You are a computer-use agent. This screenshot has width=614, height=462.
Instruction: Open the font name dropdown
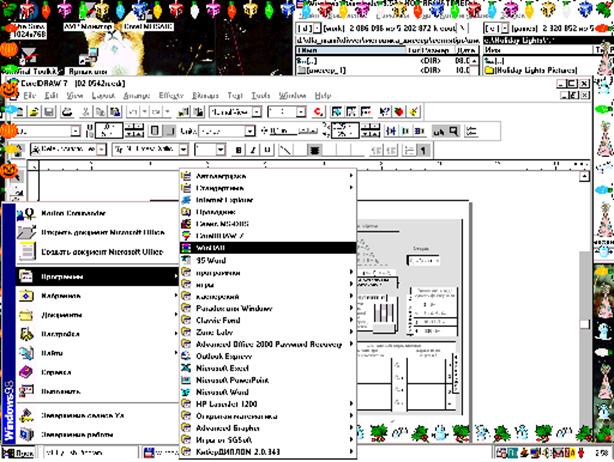pyautogui.click(x=183, y=150)
